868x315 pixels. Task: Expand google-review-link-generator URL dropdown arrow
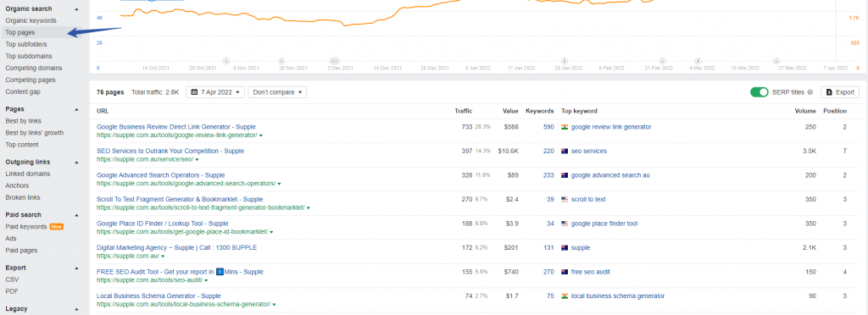[261, 135]
